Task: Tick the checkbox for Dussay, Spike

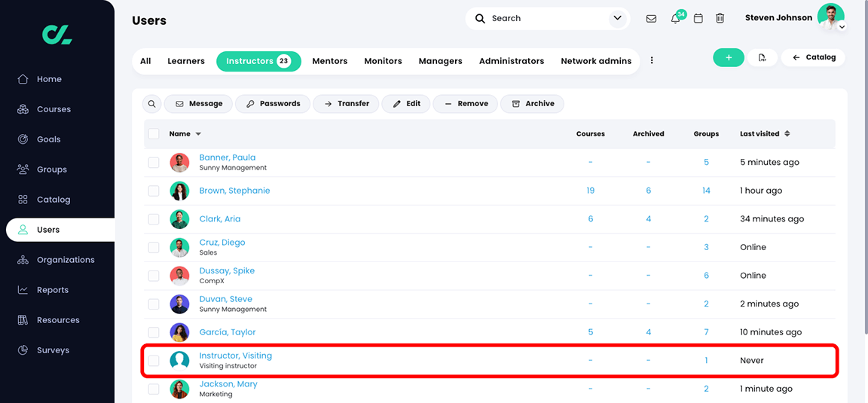Action: [154, 276]
